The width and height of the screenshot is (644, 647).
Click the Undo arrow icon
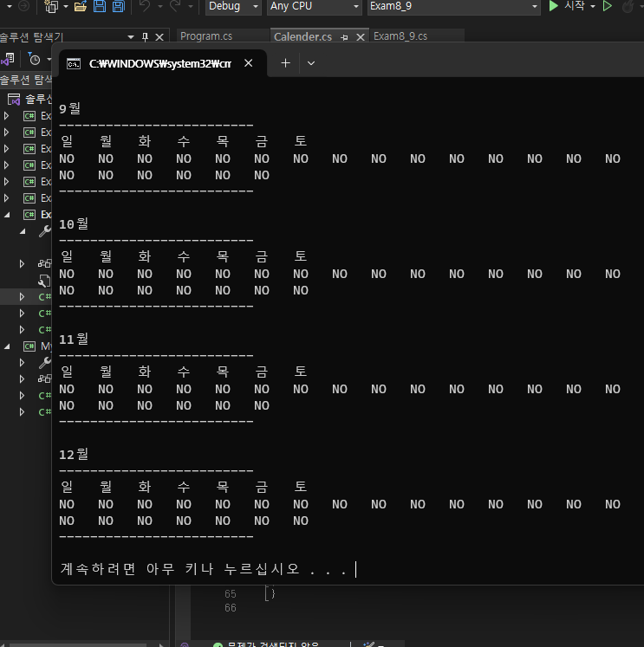pyautogui.click(x=145, y=6)
